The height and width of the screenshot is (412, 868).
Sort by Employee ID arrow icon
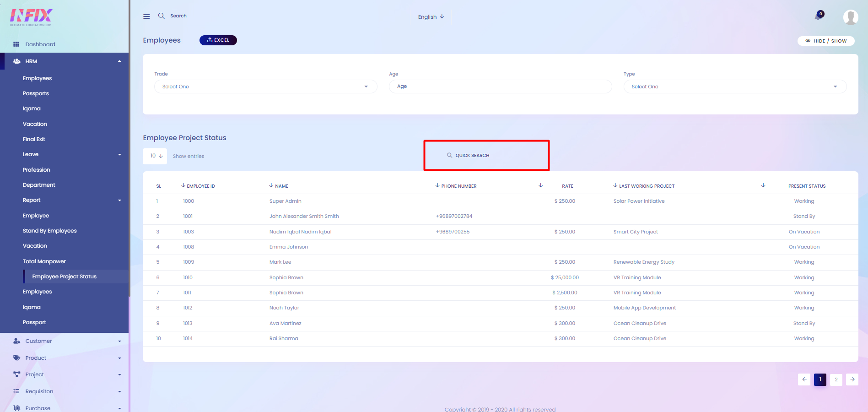click(x=183, y=185)
